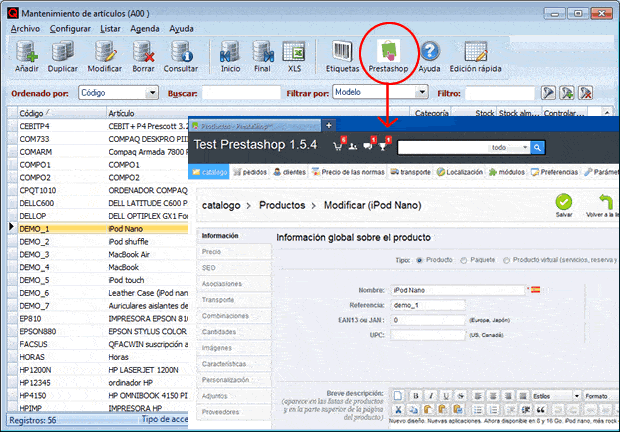This screenshot has height=432, width=620.
Task: Open the Archivo menu
Action: point(25,29)
